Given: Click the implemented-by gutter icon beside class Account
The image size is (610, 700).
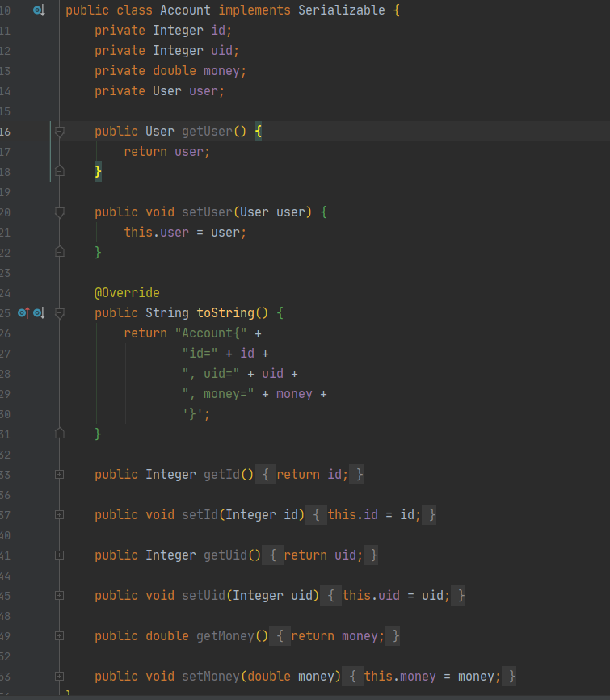Looking at the screenshot, I should point(39,10).
